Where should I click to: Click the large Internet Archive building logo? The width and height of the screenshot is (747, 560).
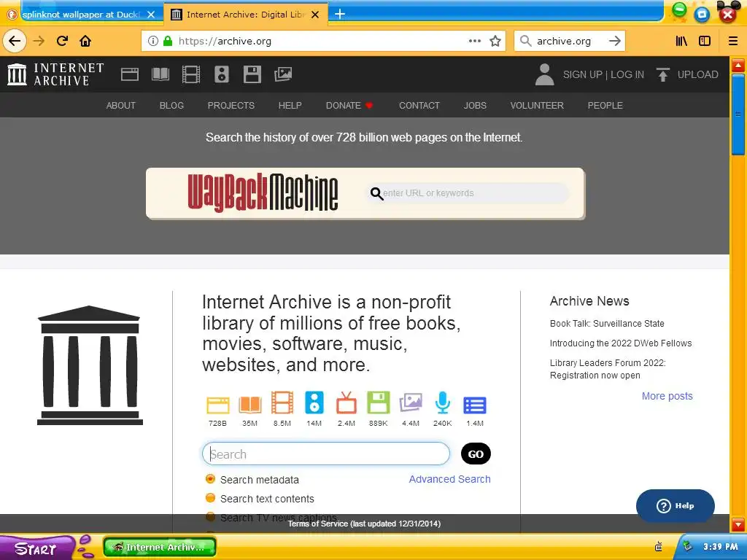click(90, 365)
